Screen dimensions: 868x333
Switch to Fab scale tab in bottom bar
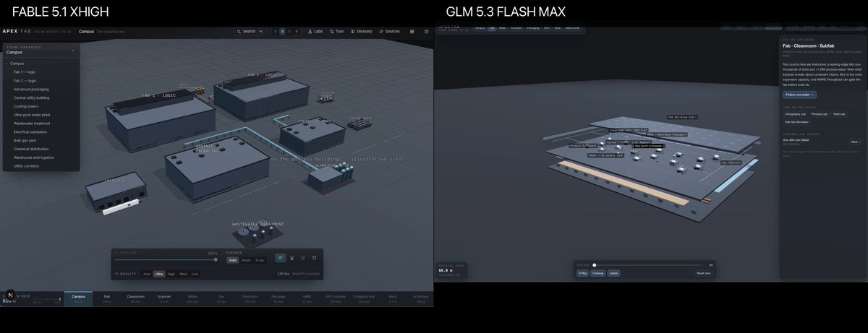pos(107,298)
